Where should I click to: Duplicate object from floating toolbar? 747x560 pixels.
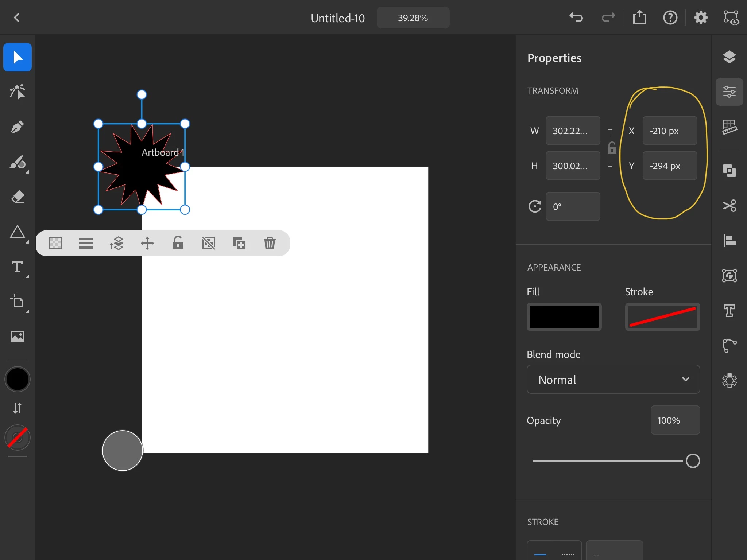pyautogui.click(x=239, y=243)
